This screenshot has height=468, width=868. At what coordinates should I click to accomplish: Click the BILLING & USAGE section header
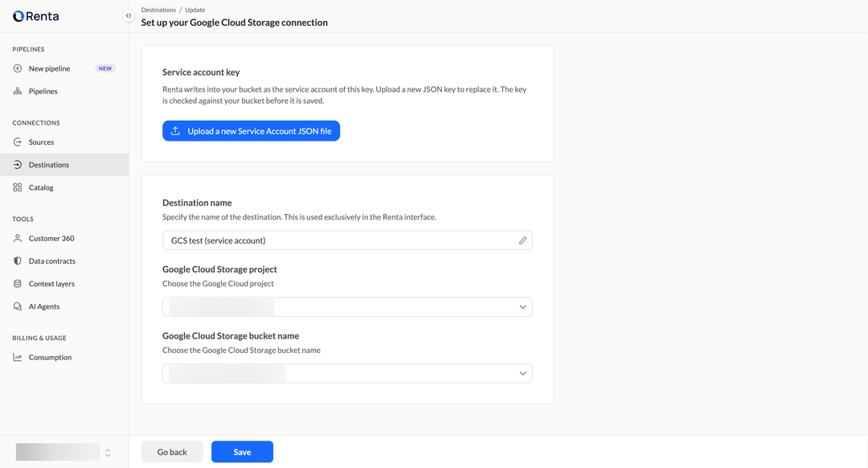click(x=39, y=338)
